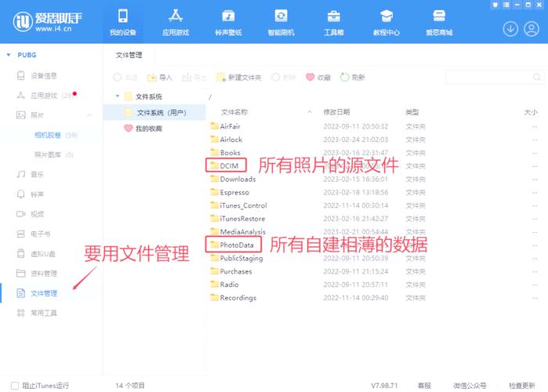Select 文件管理 in the sidebar
This screenshot has height=392, width=548.
[37, 293]
